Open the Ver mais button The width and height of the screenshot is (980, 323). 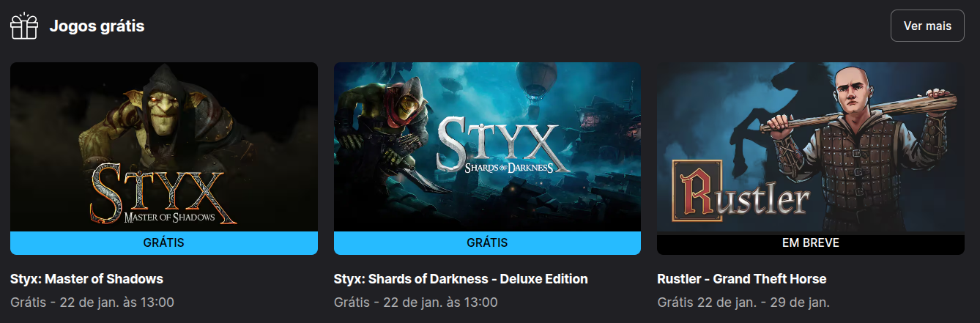click(x=927, y=26)
